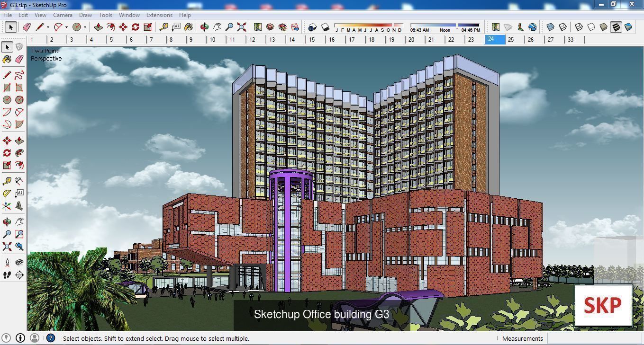Open the Tools menu
644x345 pixels.
point(105,15)
